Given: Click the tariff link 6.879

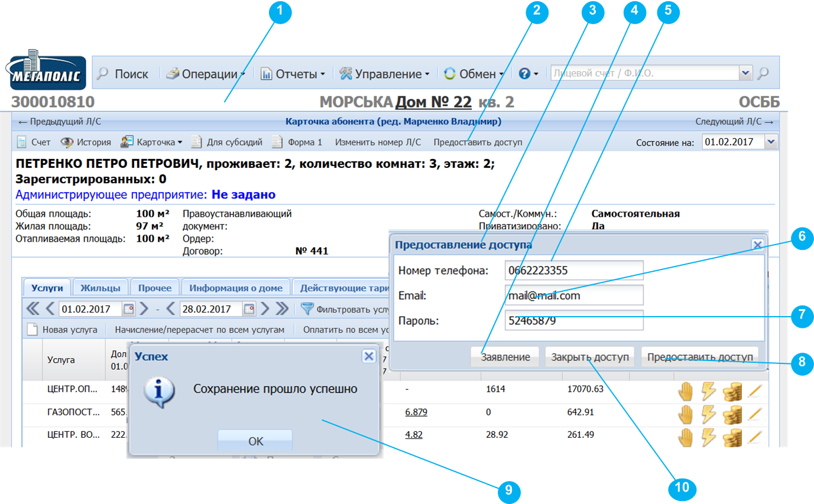Looking at the screenshot, I should tap(416, 412).
